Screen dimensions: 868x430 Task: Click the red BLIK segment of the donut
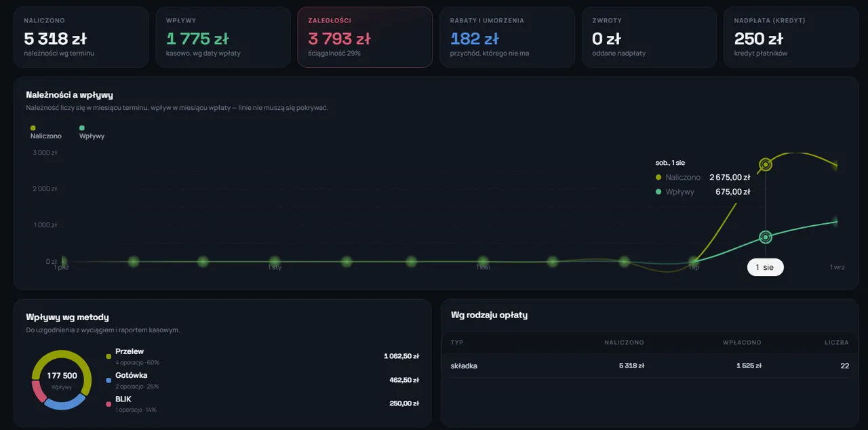[38, 391]
